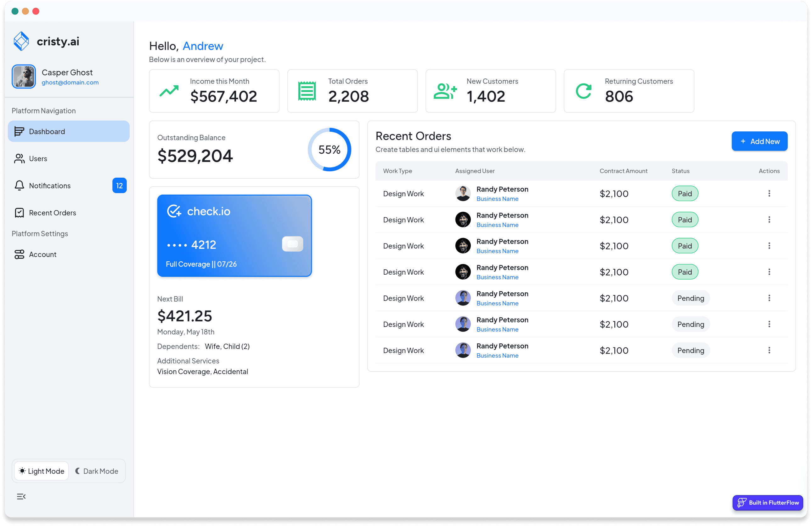The image size is (812, 526).
Task: Open Business Name link for Randy Peterson
Action: point(497,198)
